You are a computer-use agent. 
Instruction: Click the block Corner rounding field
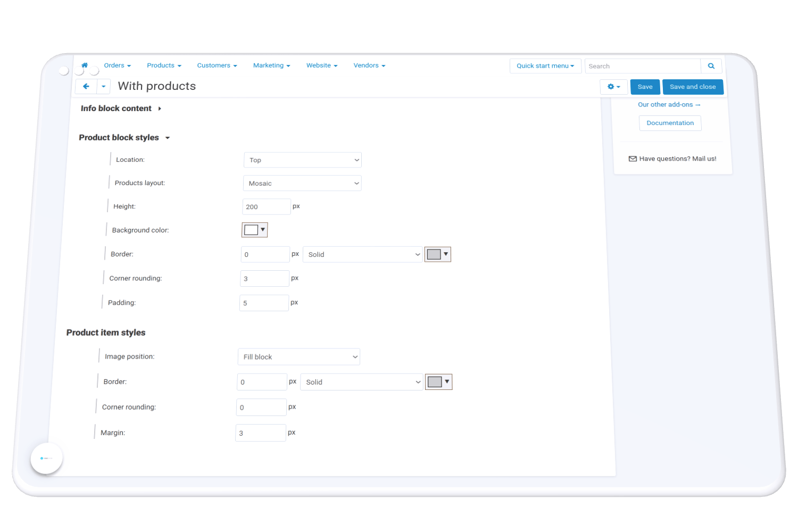pos(264,278)
